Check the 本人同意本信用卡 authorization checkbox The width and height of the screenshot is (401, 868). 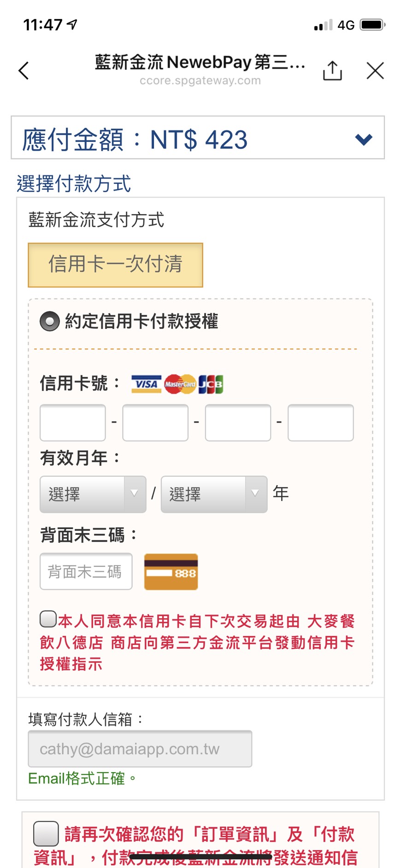point(48,619)
